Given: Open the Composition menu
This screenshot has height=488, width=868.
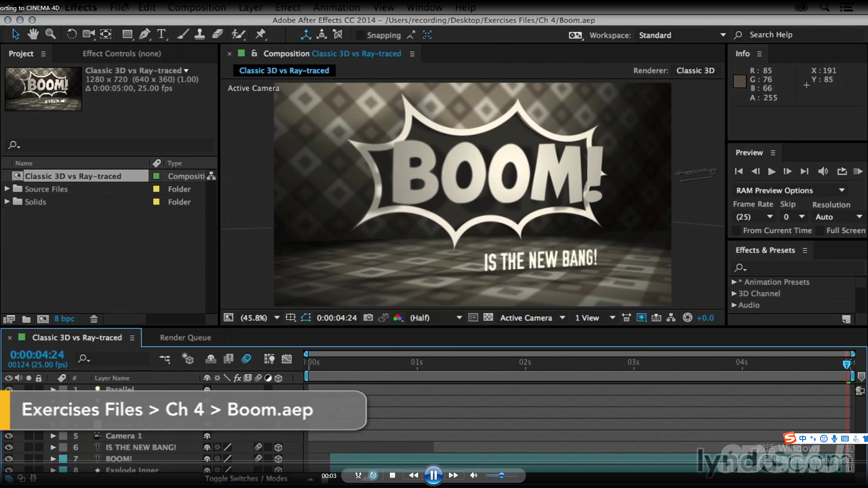Looking at the screenshot, I should coord(197,7).
